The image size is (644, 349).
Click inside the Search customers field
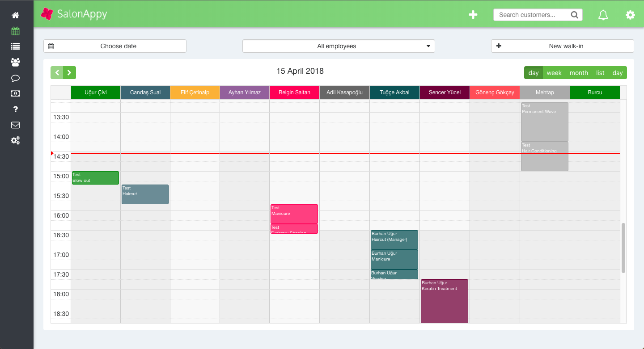532,15
